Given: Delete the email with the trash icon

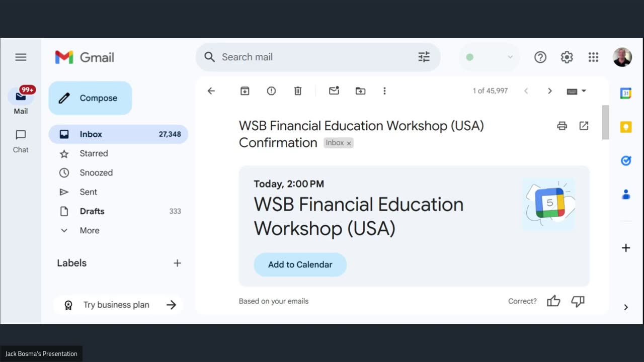Looking at the screenshot, I should (298, 91).
